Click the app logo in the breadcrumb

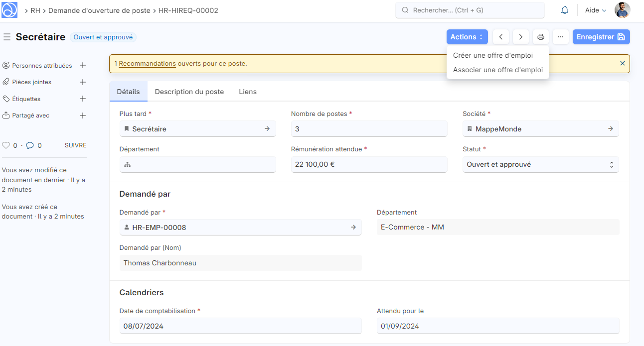[9, 9]
